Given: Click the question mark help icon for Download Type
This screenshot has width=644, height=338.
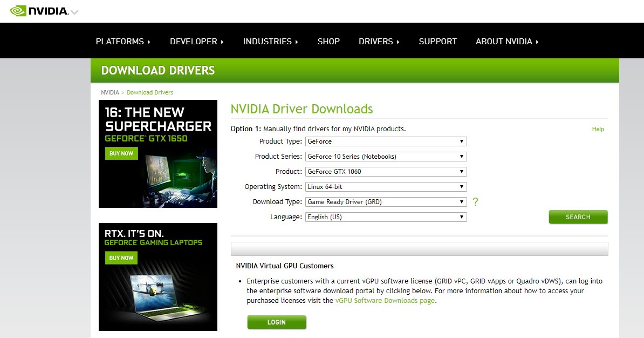Looking at the screenshot, I should 475,201.
